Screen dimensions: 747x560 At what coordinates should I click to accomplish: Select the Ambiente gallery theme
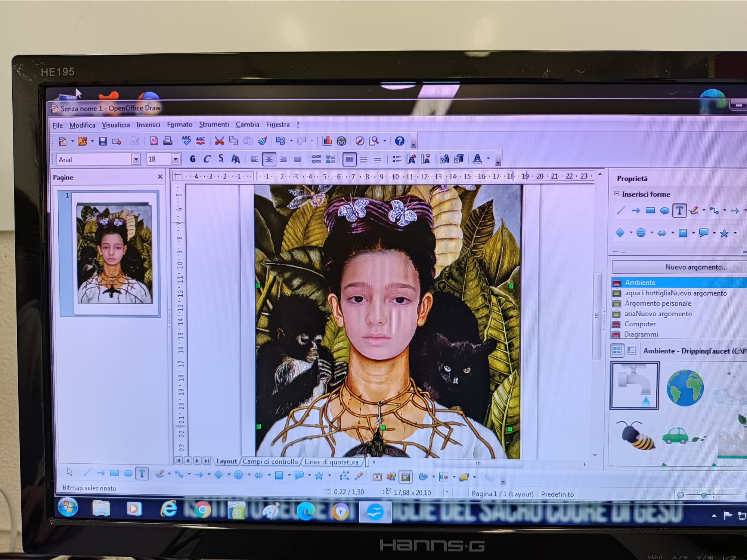point(679,282)
